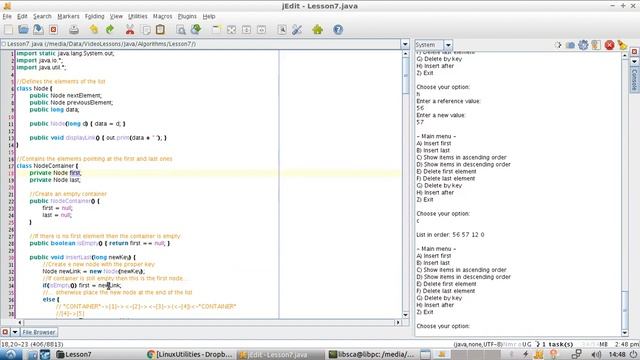Split the view horizontally
640x360 pixels.
(247, 29)
